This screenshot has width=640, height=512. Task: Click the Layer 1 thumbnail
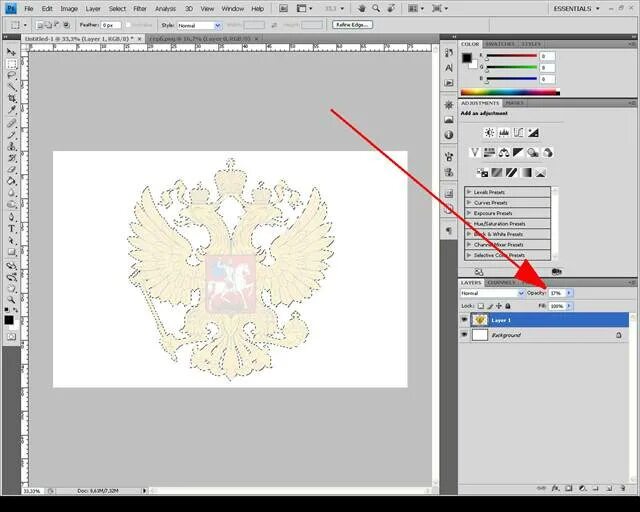pyautogui.click(x=480, y=320)
